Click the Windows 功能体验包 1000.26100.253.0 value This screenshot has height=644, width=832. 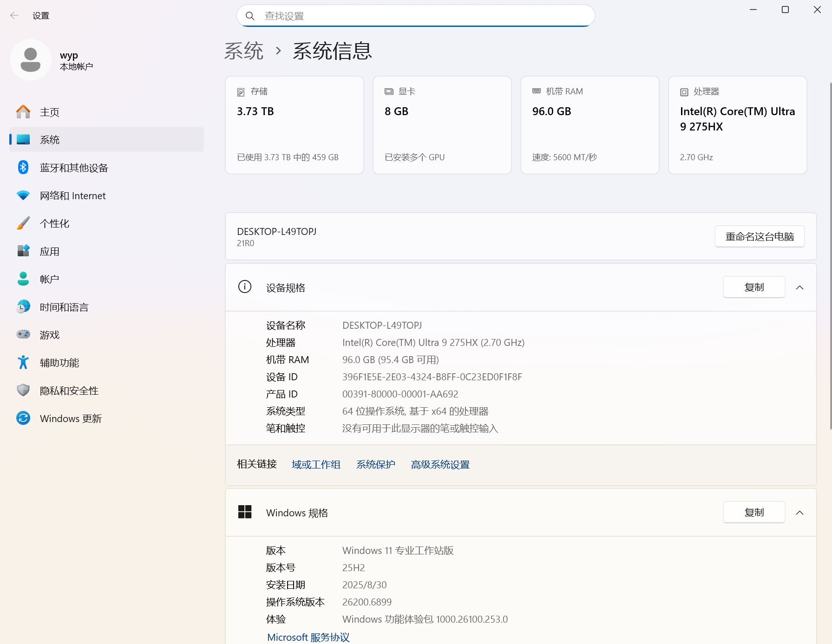(x=425, y=619)
